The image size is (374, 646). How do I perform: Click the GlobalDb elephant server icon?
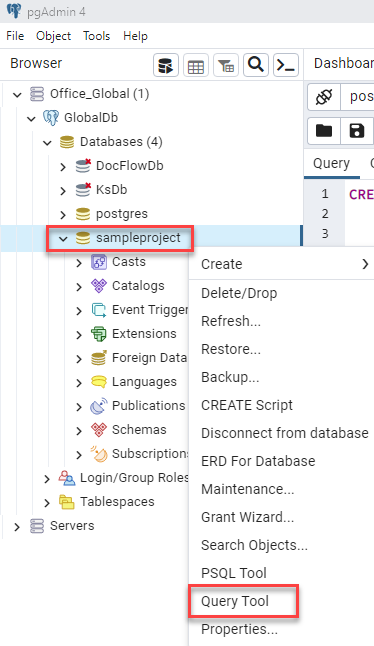pos(51,118)
